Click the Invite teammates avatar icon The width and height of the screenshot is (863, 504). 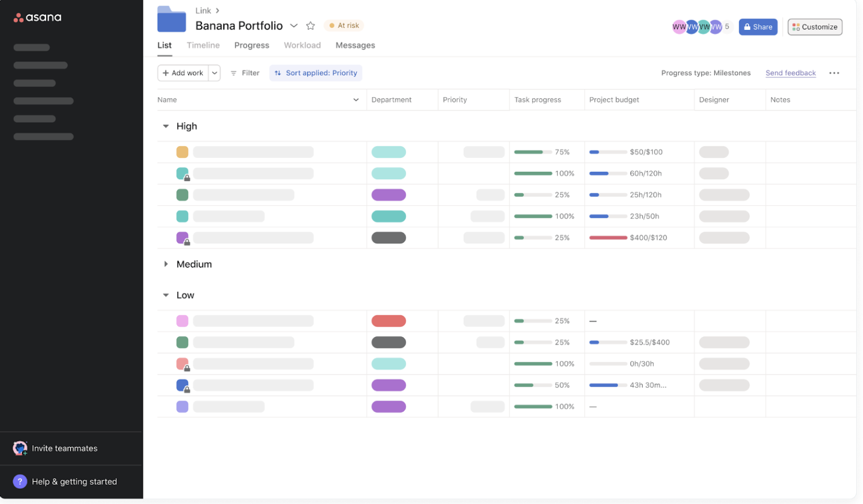pyautogui.click(x=20, y=448)
